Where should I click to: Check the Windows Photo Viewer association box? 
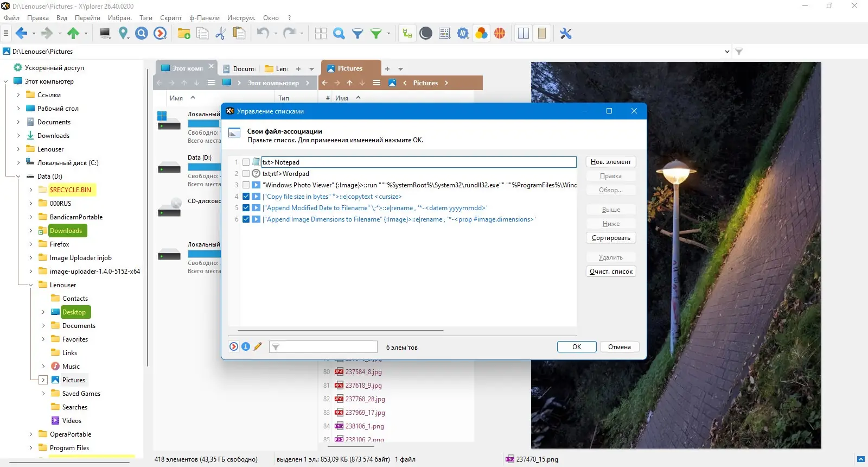[246, 185]
